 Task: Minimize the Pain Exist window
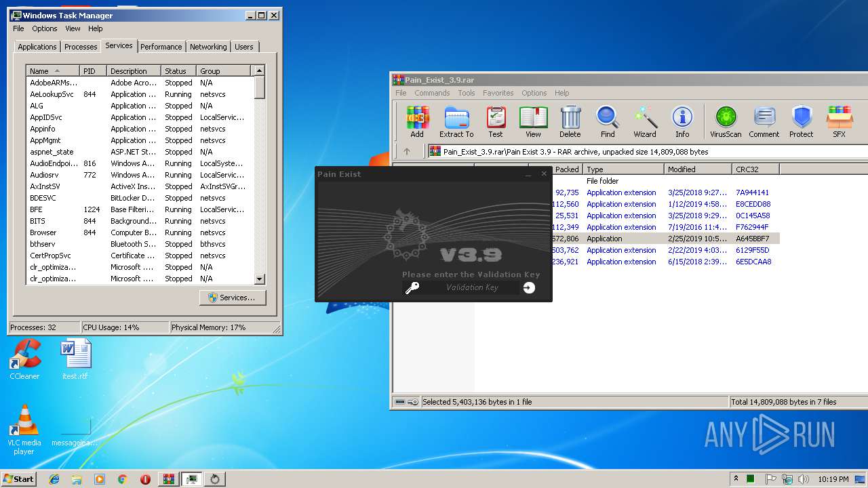point(529,174)
